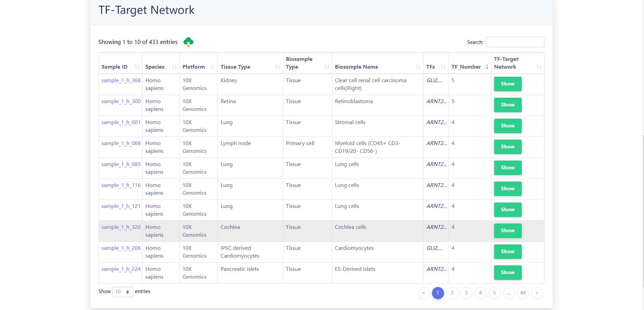Viewport: 644px width, 310px height.
Task: Sort table by Biosample Type column
Action: pos(307,63)
